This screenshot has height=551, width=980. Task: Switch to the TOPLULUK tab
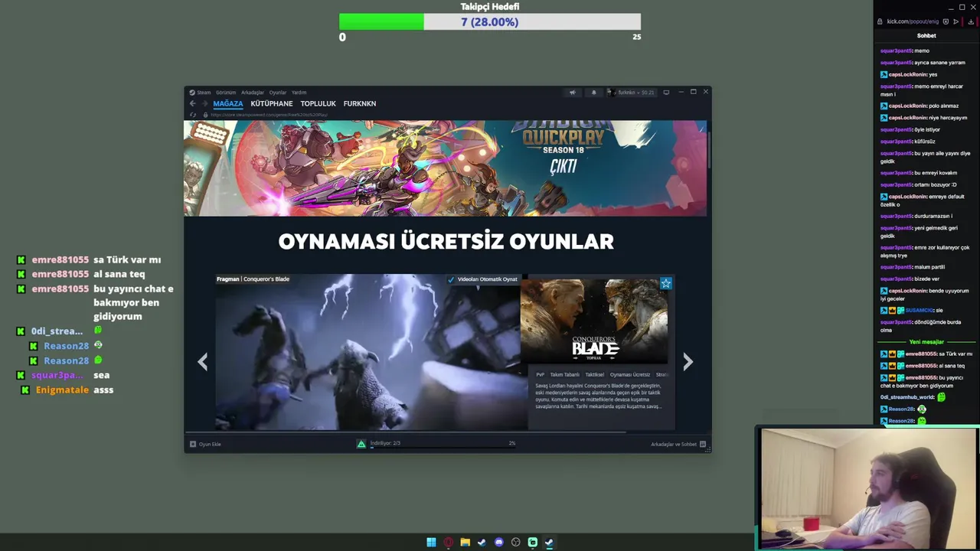pyautogui.click(x=318, y=104)
